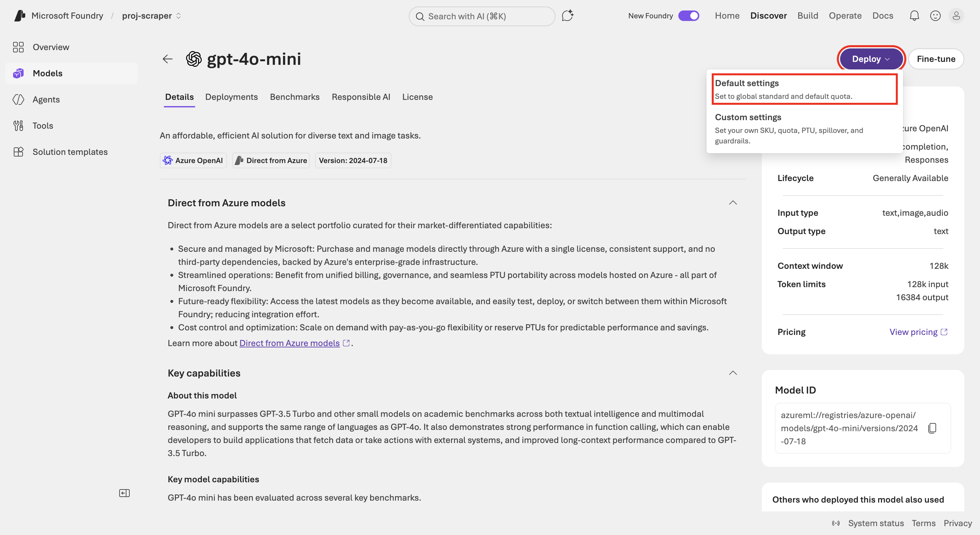Viewport: 980px width, 535px height.
Task: Open the notifications bell
Action: [914, 16]
